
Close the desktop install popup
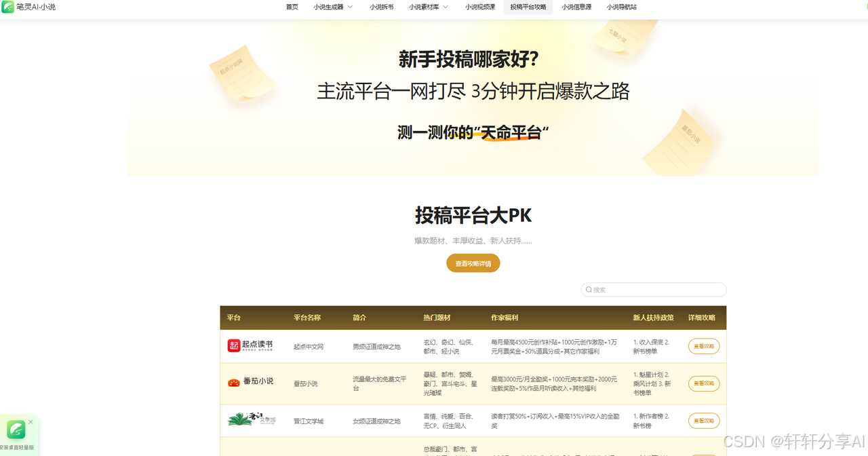click(31, 421)
